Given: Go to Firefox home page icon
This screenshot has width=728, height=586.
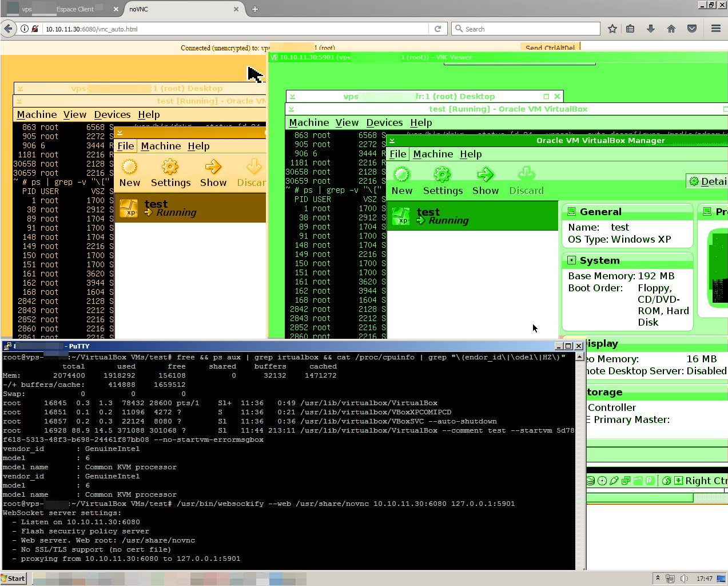Looking at the screenshot, I should (x=671, y=29).
